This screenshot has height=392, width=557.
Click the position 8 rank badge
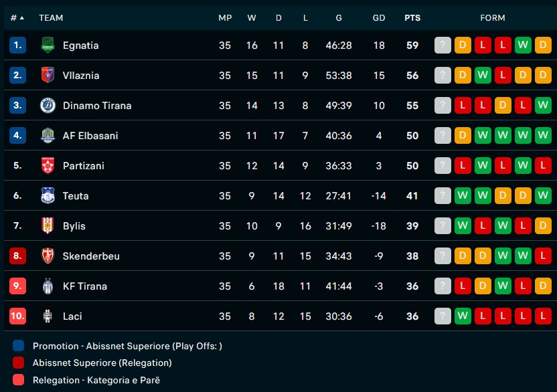point(18,256)
